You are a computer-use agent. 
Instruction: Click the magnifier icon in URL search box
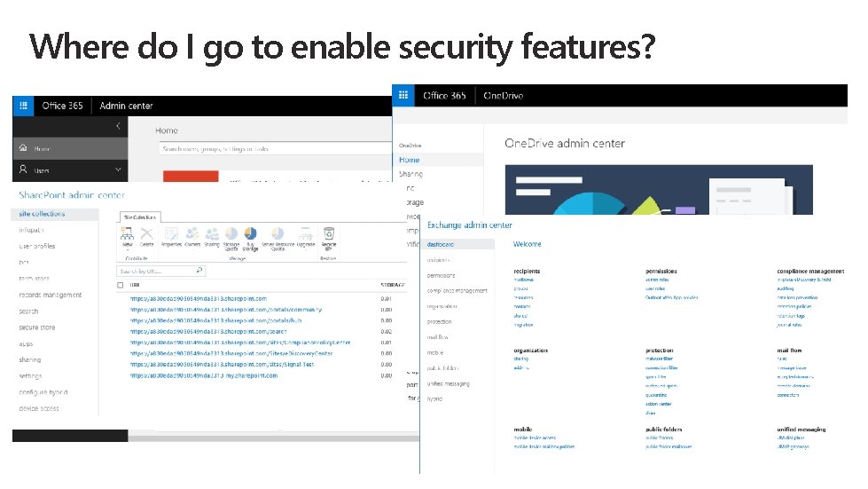[199, 271]
